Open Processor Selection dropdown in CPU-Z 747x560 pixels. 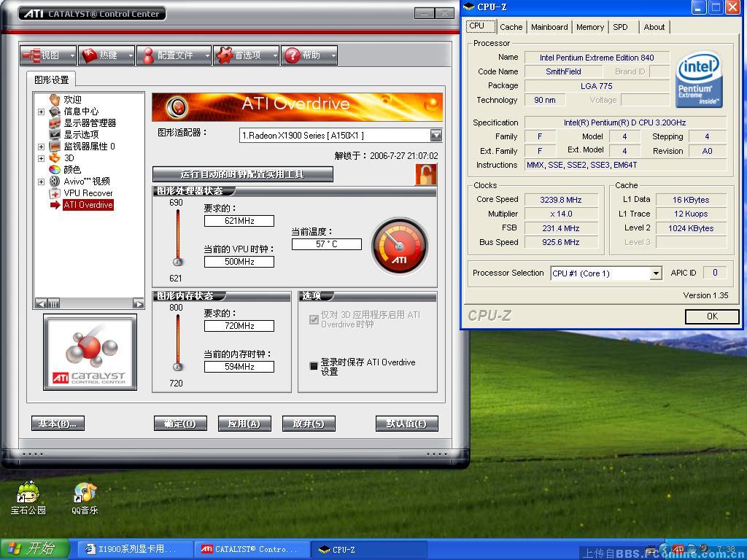[656, 273]
